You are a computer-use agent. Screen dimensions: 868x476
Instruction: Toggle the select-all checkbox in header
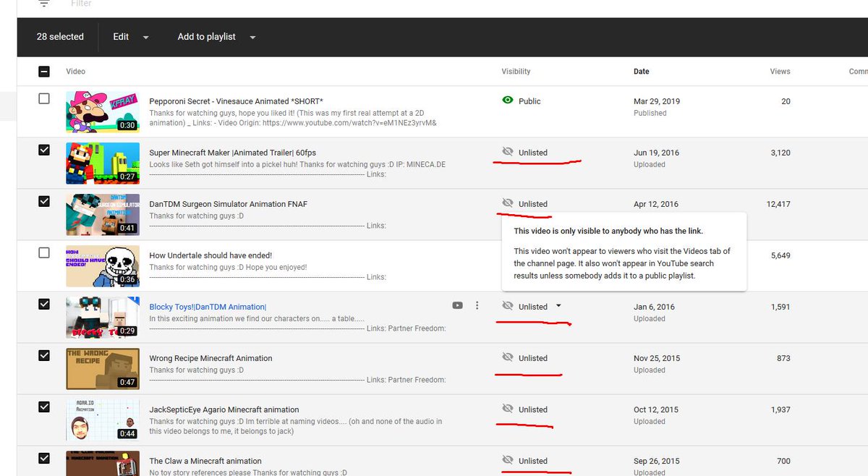44,72
